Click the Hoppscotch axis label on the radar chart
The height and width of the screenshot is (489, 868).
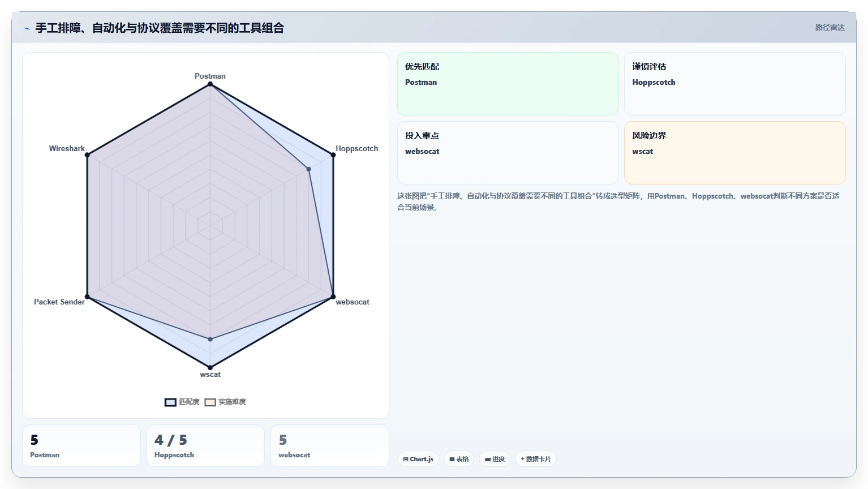(x=356, y=148)
